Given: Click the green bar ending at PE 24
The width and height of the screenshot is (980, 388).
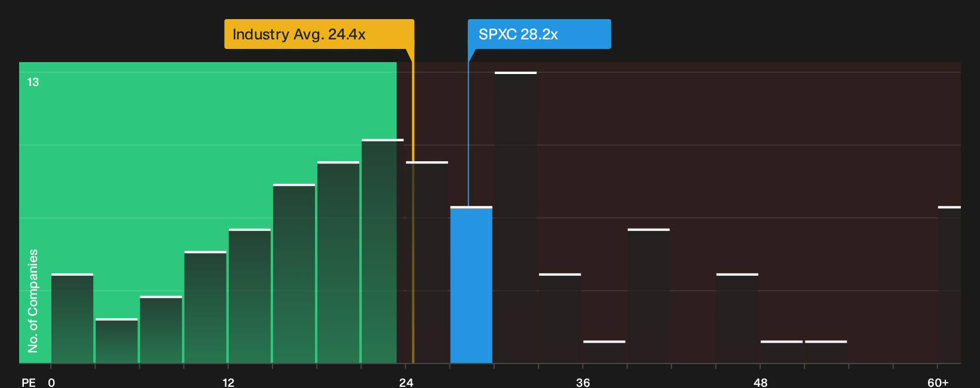Looking at the screenshot, I should 382,251.
